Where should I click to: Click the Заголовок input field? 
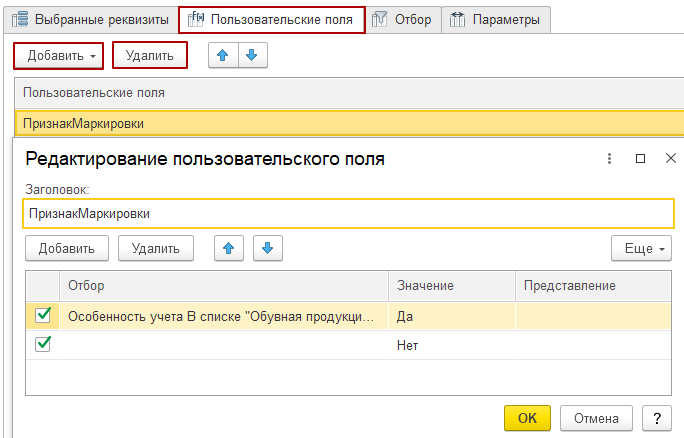[x=348, y=214]
